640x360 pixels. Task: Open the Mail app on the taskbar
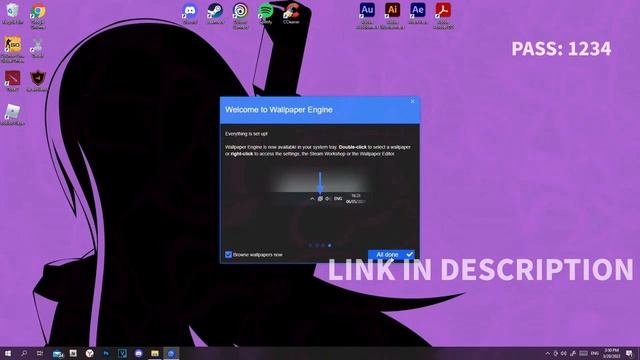(58, 353)
